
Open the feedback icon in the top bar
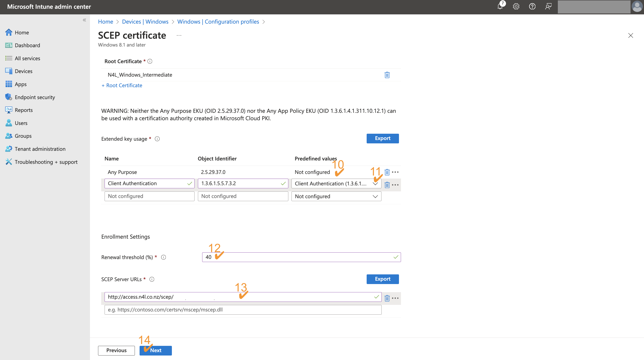pos(548,7)
